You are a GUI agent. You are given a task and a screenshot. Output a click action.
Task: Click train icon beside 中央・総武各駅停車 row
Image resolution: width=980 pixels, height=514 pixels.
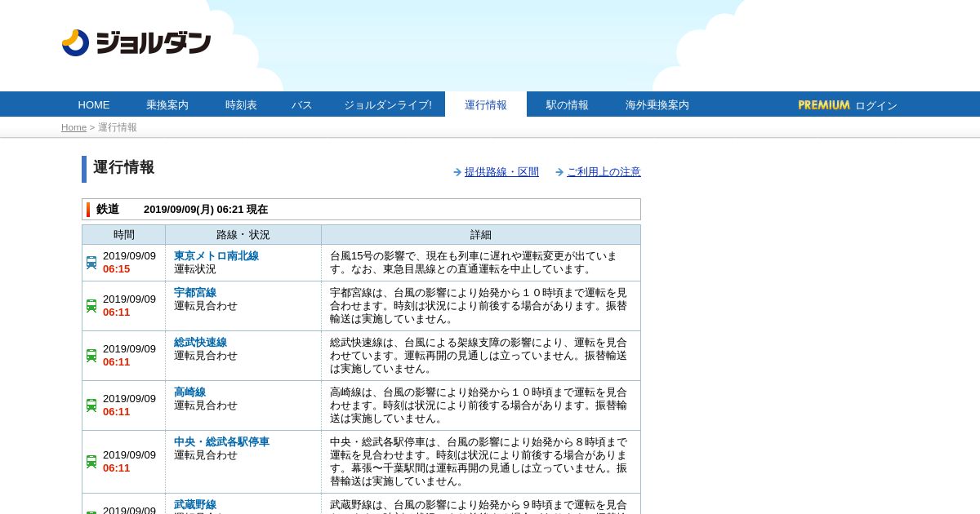(91, 462)
